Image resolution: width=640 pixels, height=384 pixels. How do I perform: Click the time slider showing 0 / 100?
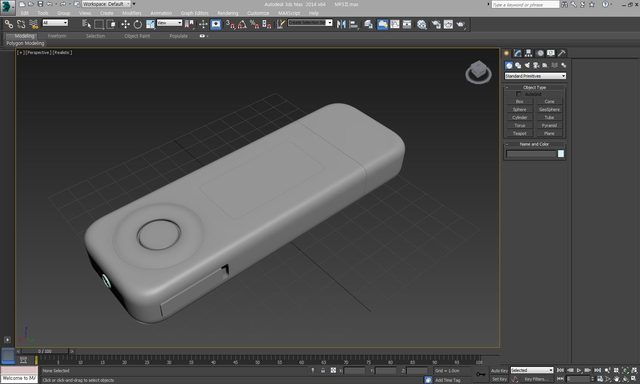click(45, 351)
